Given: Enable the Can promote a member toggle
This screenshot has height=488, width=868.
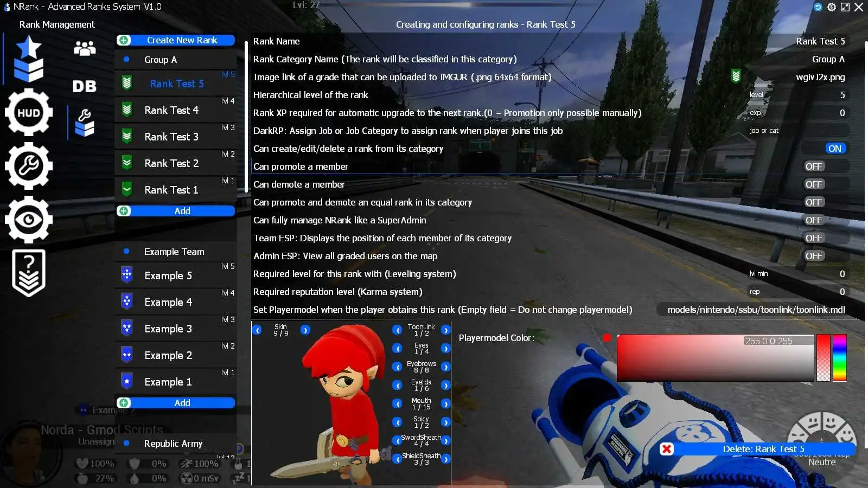Looking at the screenshot, I should point(814,166).
